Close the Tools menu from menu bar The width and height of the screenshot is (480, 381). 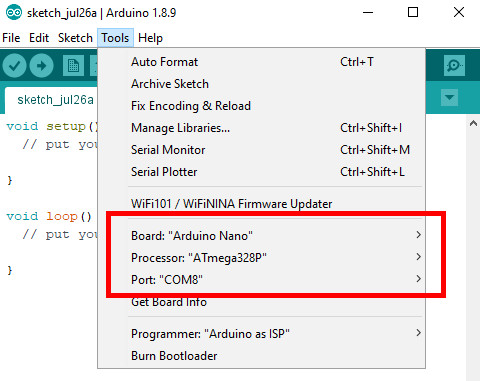pos(115,38)
